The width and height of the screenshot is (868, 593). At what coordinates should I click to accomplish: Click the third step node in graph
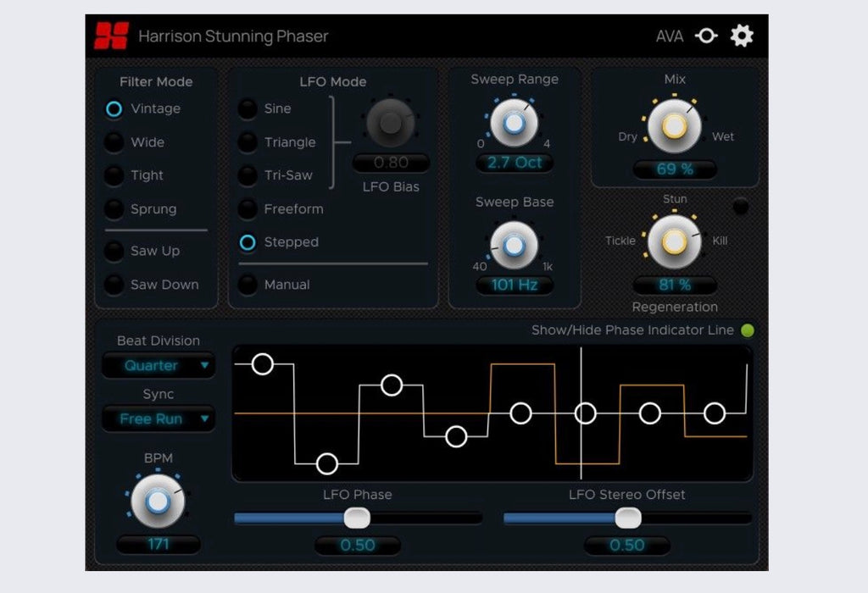392,385
